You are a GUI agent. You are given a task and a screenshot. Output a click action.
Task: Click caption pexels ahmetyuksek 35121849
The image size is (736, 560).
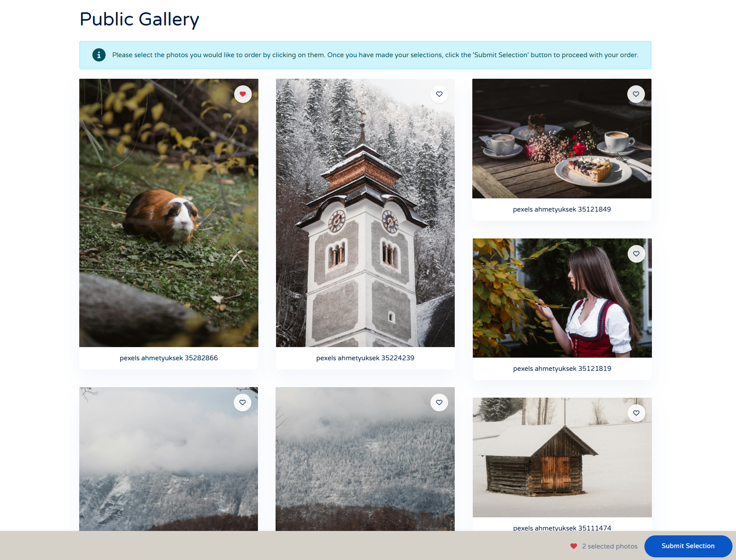click(x=562, y=209)
